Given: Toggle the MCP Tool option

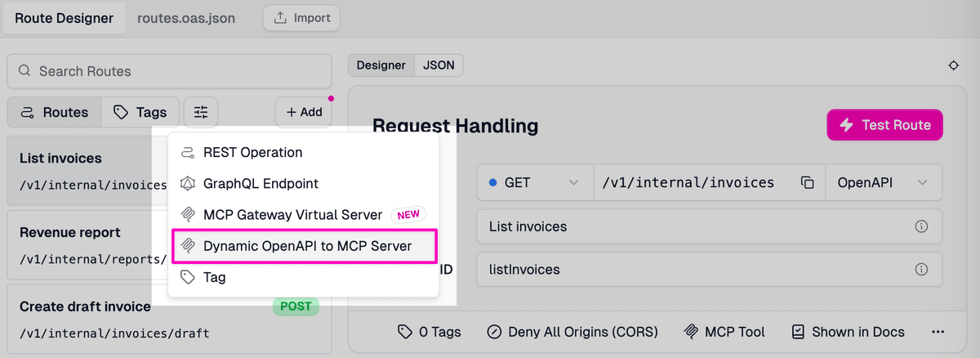Looking at the screenshot, I should pyautogui.click(x=724, y=332).
